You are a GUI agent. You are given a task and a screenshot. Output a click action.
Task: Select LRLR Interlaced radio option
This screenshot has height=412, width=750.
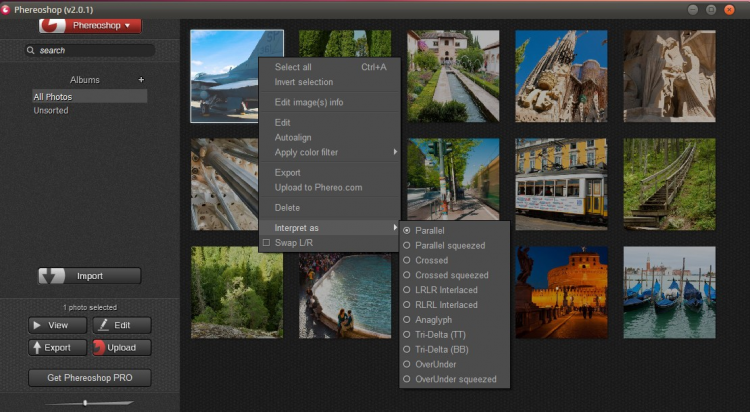pos(407,290)
